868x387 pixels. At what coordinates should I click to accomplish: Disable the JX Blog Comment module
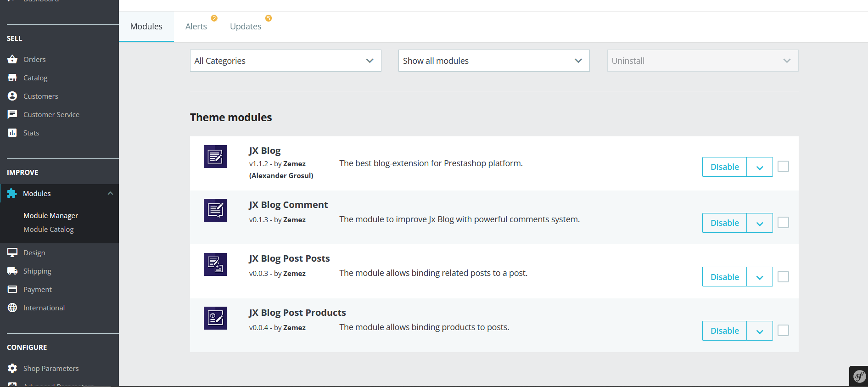tap(724, 223)
